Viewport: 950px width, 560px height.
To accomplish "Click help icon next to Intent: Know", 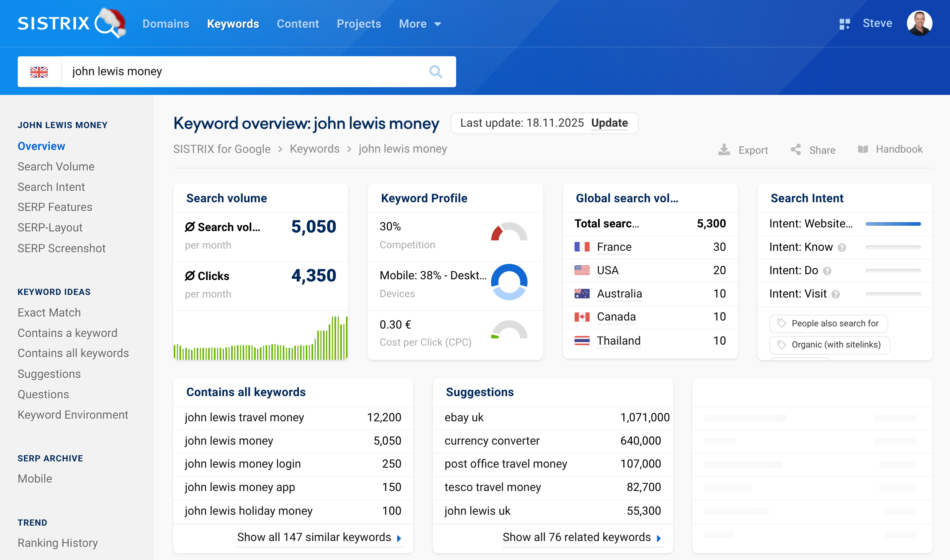I will [x=841, y=248].
